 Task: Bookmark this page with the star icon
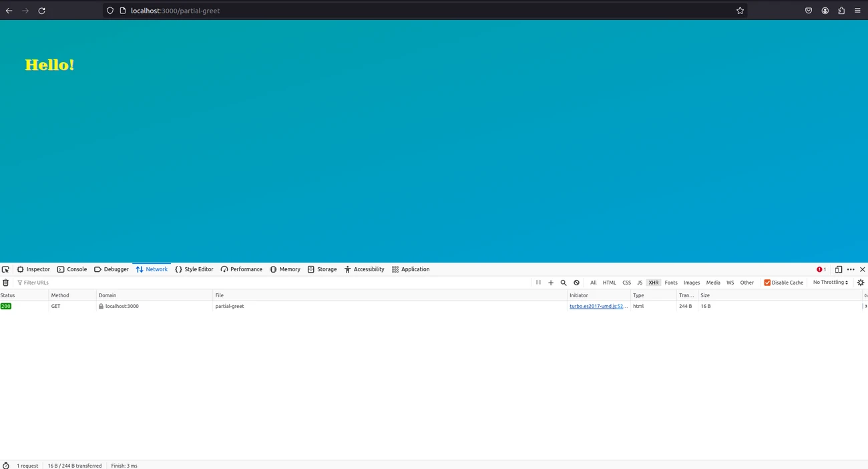(x=740, y=11)
